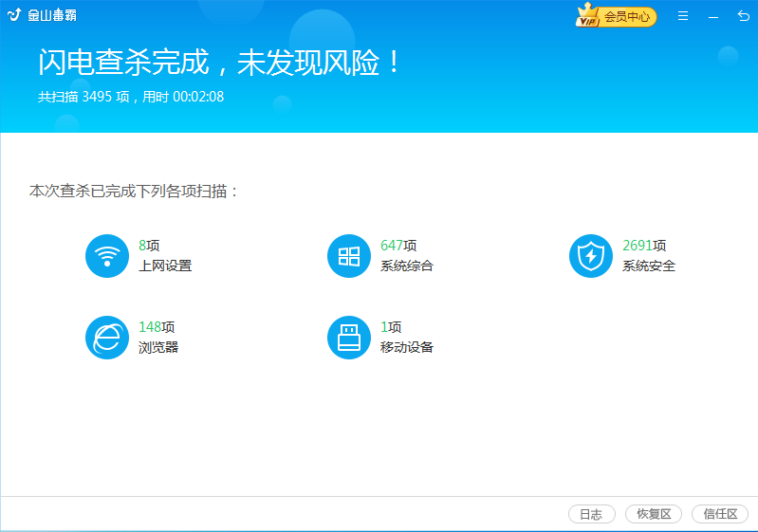Screen dimensions: 758x532
Task: Click the 金山毒霸 title text
Action: [x=52, y=15]
